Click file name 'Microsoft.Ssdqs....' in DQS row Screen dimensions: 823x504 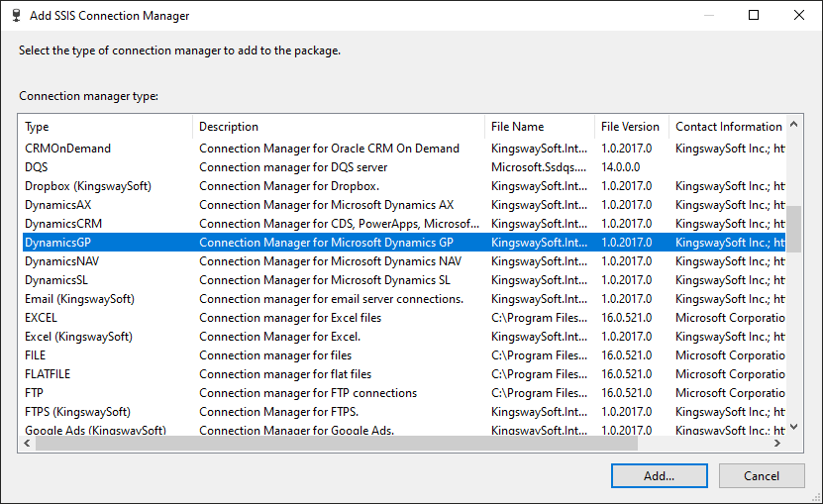pyautogui.click(x=539, y=167)
